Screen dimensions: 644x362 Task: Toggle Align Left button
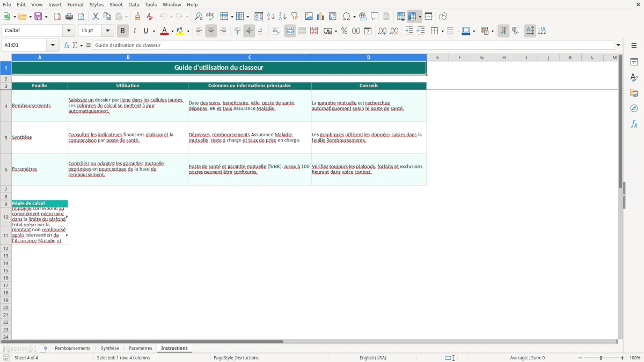[199, 31]
